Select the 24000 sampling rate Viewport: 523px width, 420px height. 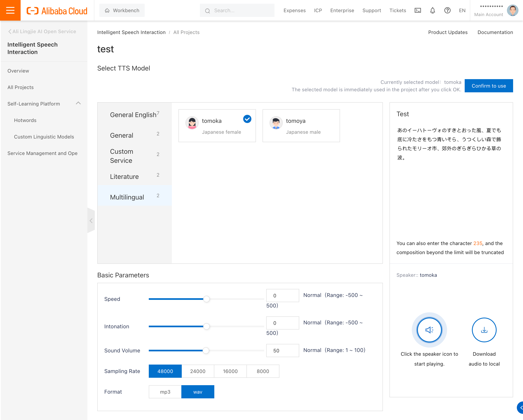pyautogui.click(x=197, y=371)
